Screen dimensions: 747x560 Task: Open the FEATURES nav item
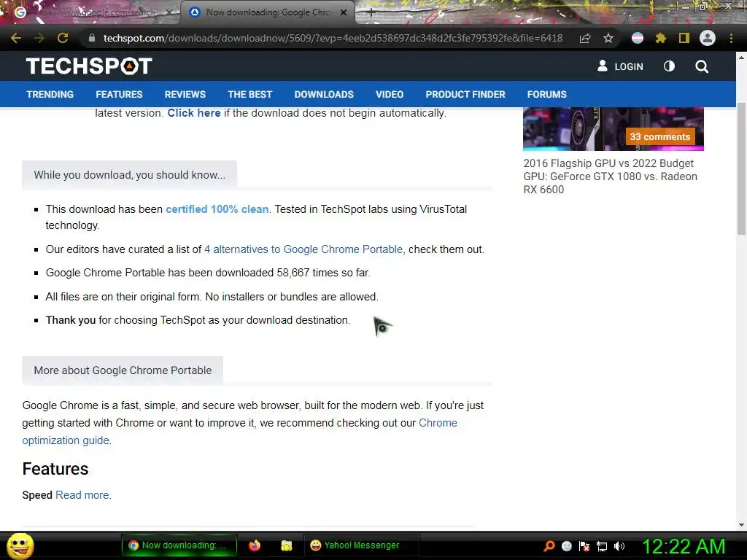119,94
